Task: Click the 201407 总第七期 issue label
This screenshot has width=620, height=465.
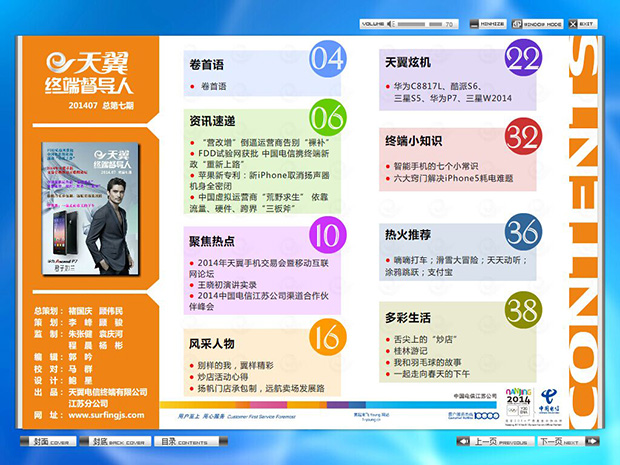Action: [101, 106]
